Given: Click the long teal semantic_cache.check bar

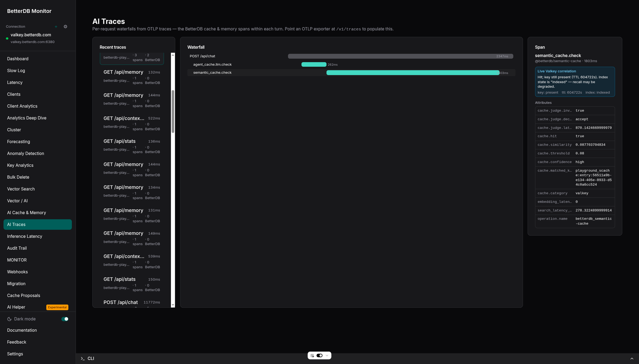Looking at the screenshot, I should coord(413,73).
